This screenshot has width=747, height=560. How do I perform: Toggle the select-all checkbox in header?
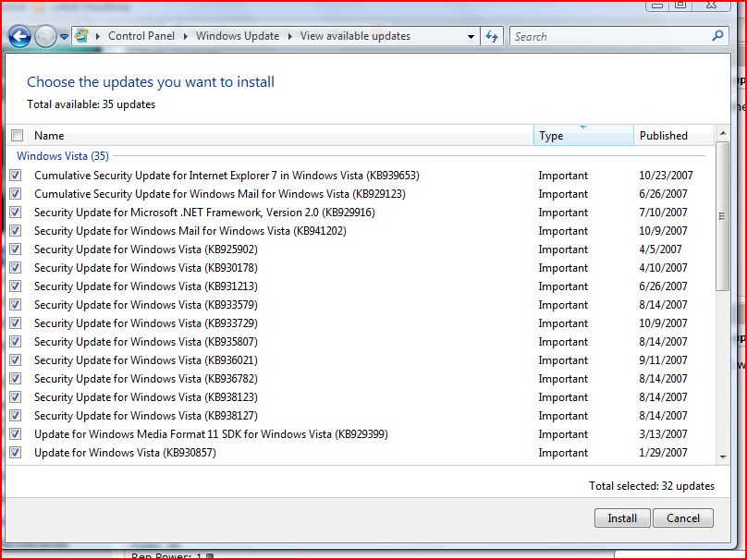click(17, 136)
